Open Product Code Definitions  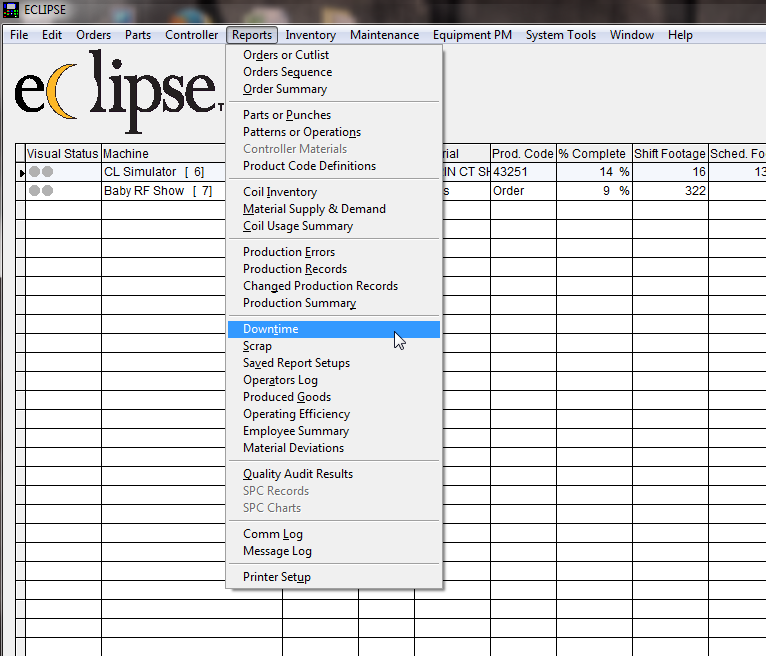click(334, 166)
